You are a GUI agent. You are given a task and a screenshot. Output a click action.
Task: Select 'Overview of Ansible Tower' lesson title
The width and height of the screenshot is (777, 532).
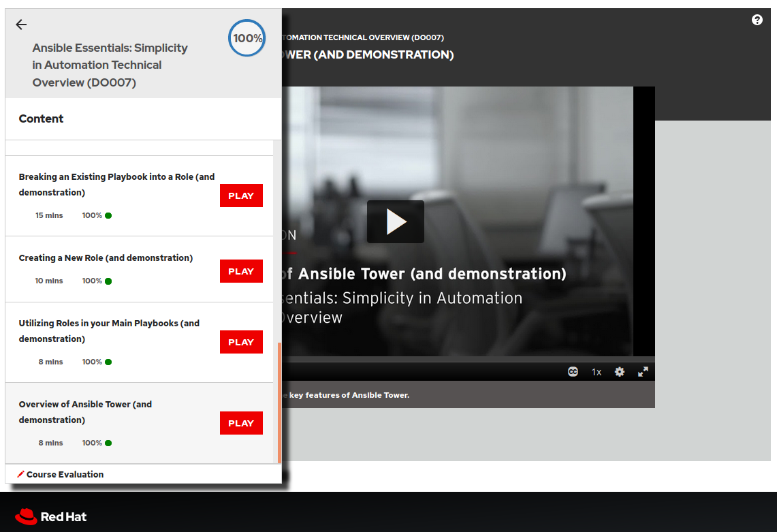(x=85, y=412)
